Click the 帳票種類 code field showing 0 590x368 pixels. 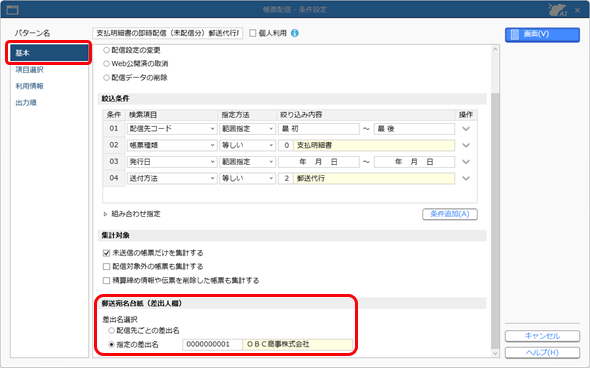(x=286, y=145)
